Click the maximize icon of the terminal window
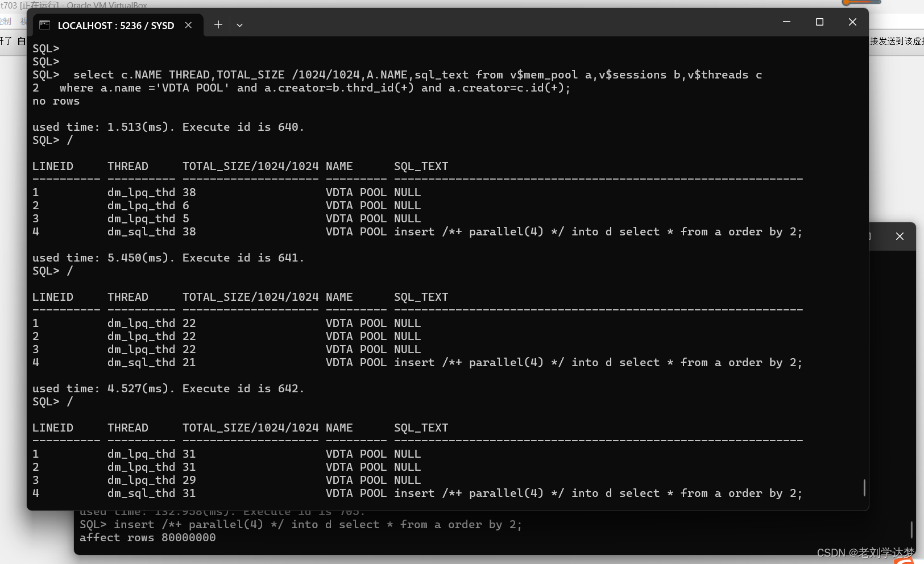The height and width of the screenshot is (564, 924). 819,22
